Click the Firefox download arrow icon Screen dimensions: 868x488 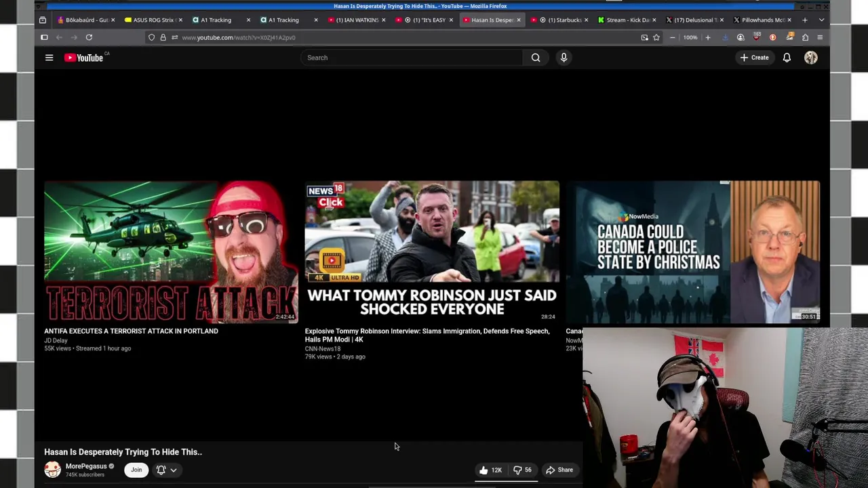725,37
